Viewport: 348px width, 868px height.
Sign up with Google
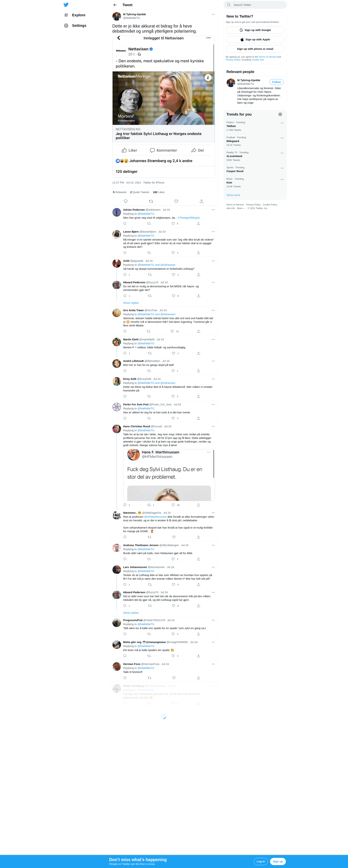[x=255, y=30]
